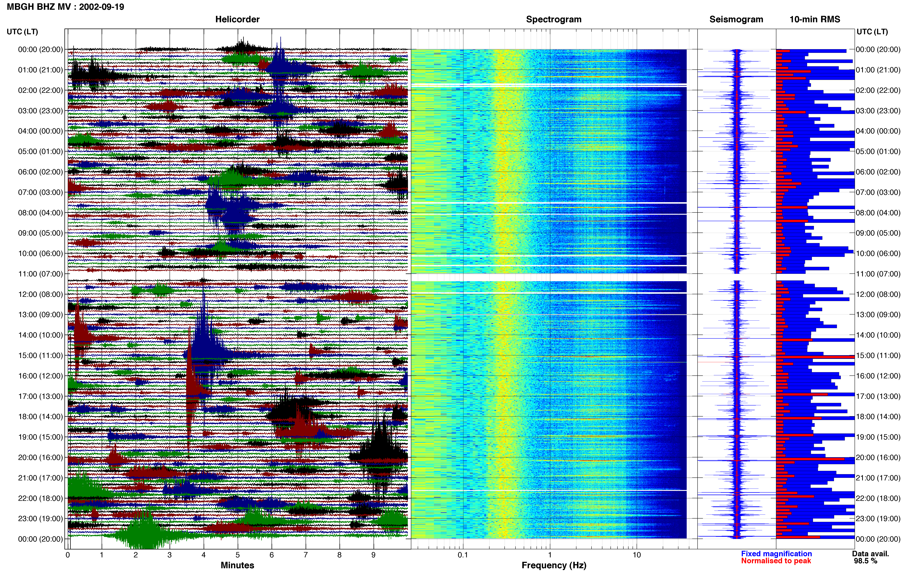Click left time label '03:00 (23:00)'
The height and width of the screenshot is (578, 924).
pos(41,111)
